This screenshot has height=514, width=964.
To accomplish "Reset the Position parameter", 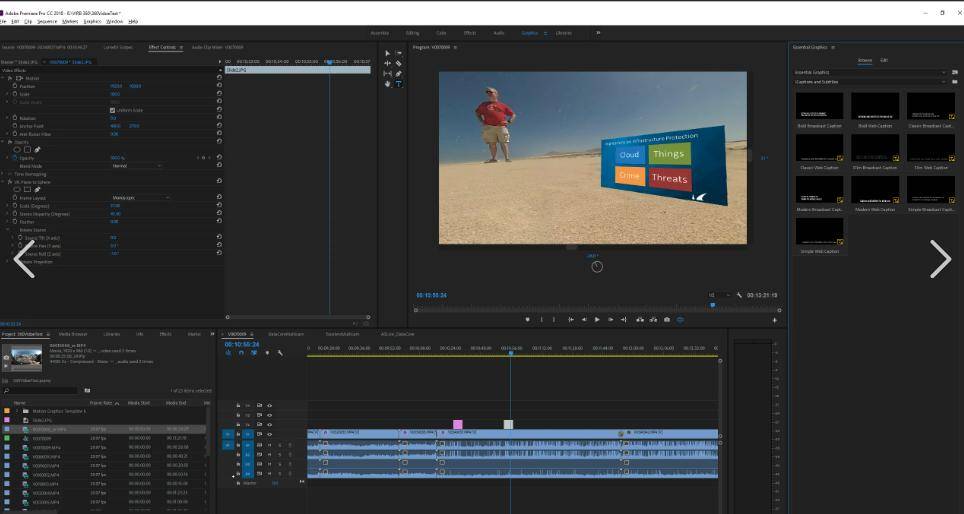I will point(219,86).
